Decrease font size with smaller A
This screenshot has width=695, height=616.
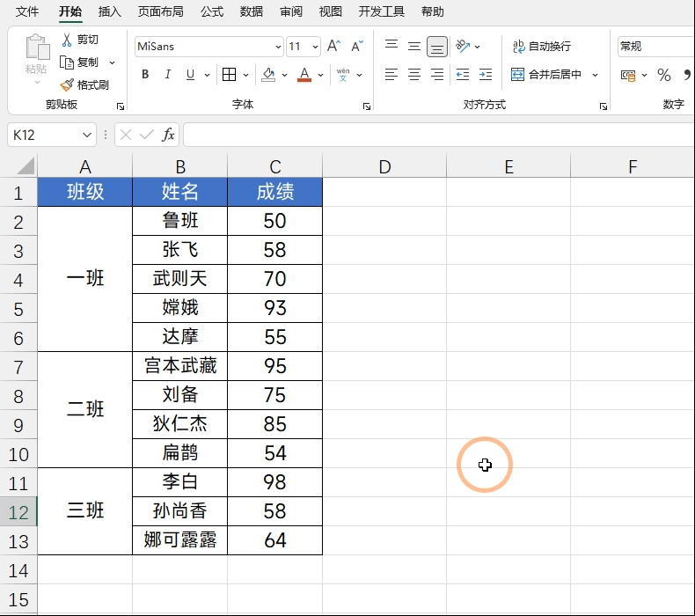tap(357, 46)
